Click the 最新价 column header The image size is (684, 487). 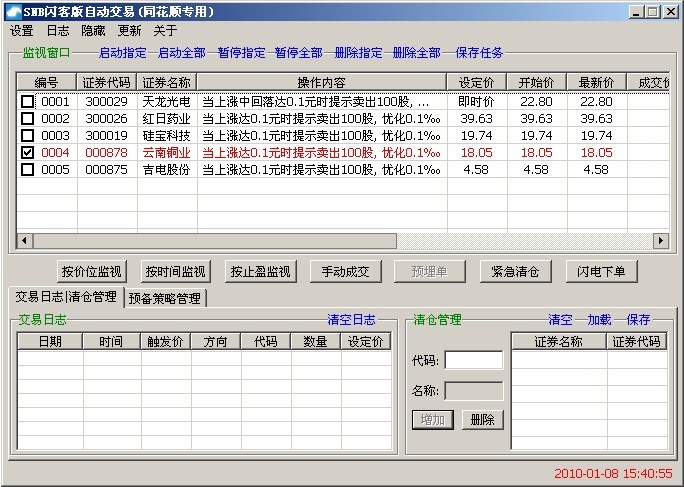pyautogui.click(x=596, y=82)
